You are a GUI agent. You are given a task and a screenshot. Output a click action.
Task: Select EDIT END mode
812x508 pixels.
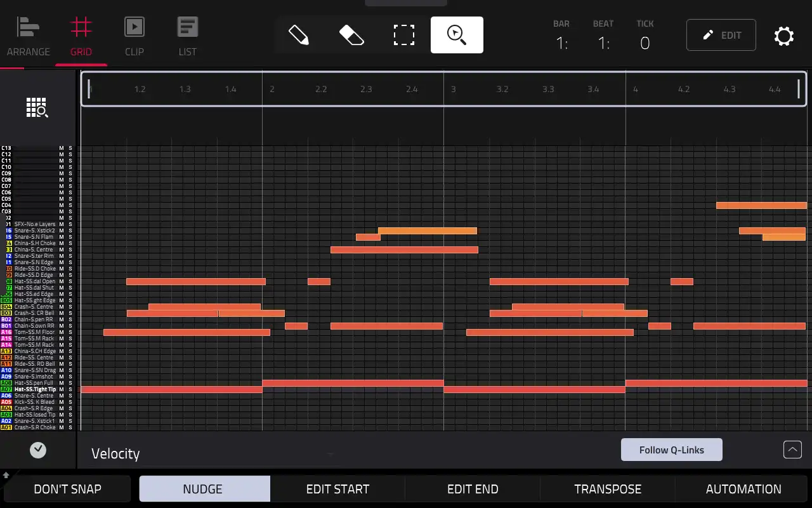point(473,489)
